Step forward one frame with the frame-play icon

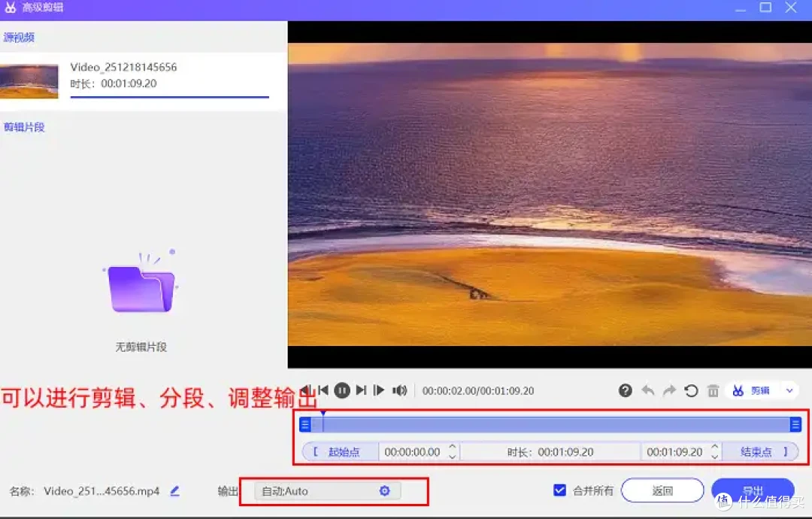pyautogui.click(x=379, y=390)
